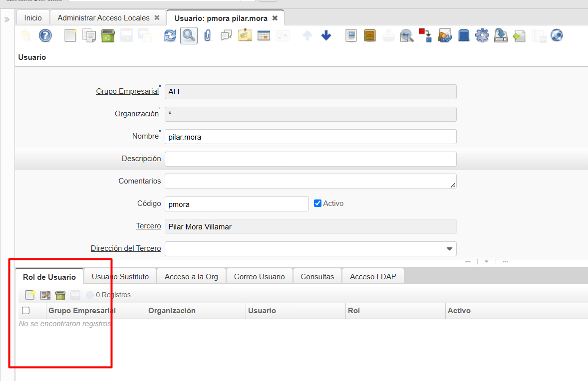
Task: Open the Find record magnifier tool
Action: [189, 35]
